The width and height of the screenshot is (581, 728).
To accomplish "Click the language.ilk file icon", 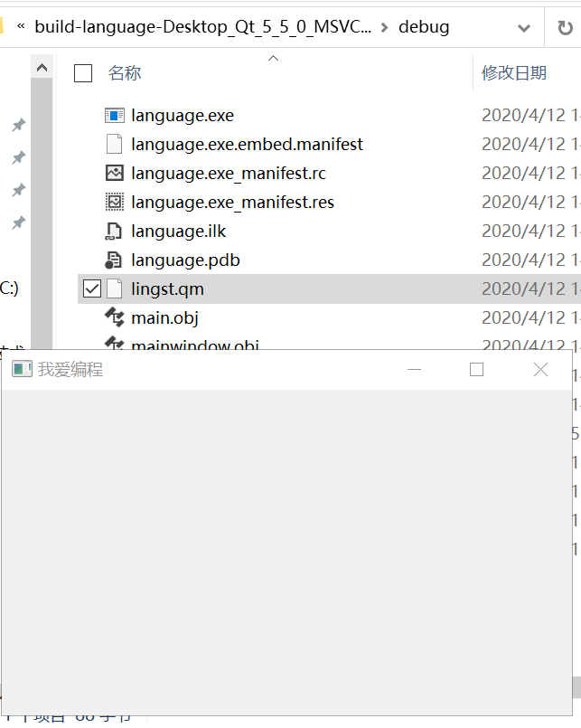I will click(x=115, y=231).
